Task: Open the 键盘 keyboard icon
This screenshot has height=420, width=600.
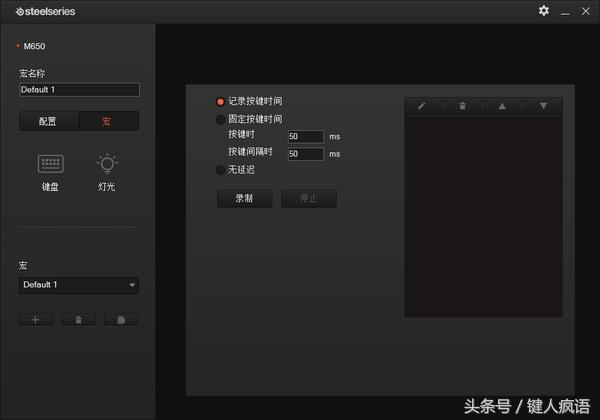Action: (51, 164)
